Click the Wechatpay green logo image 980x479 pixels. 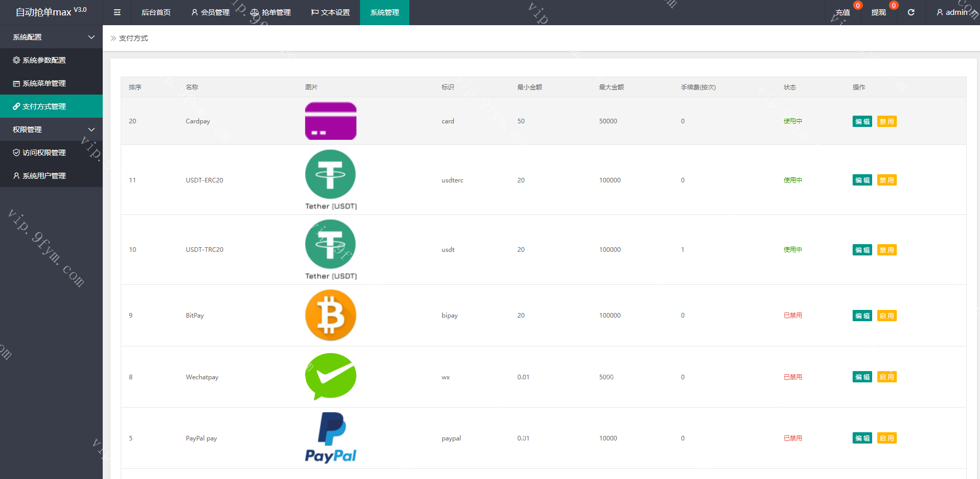pyautogui.click(x=330, y=377)
